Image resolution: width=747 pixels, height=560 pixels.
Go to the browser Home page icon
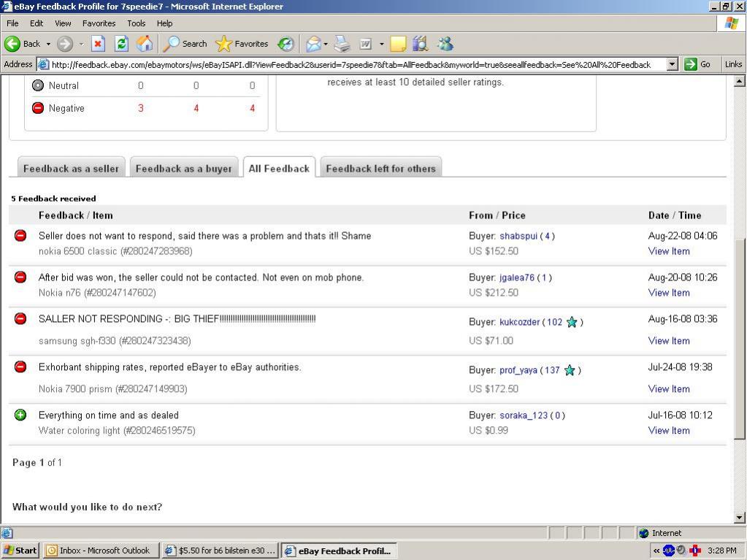point(145,44)
